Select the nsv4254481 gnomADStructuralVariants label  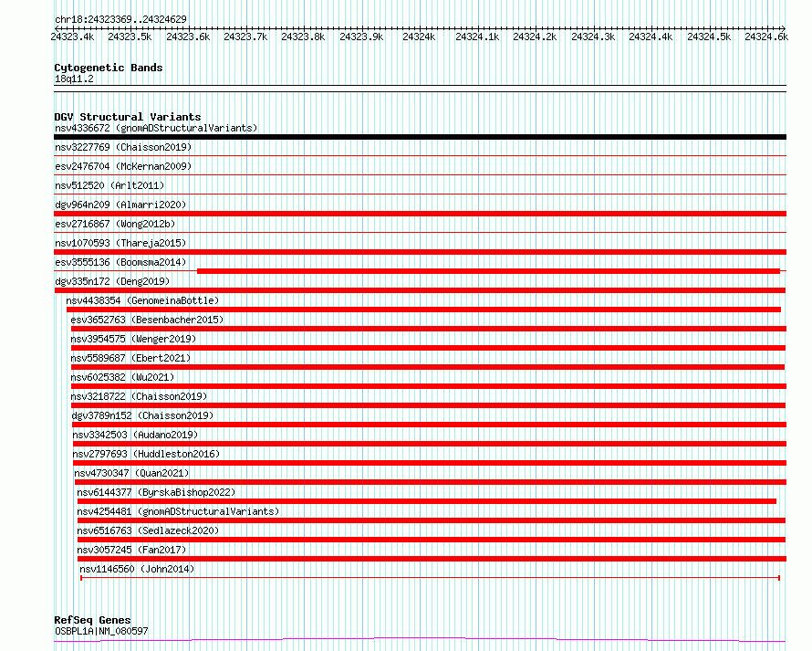[x=178, y=511]
